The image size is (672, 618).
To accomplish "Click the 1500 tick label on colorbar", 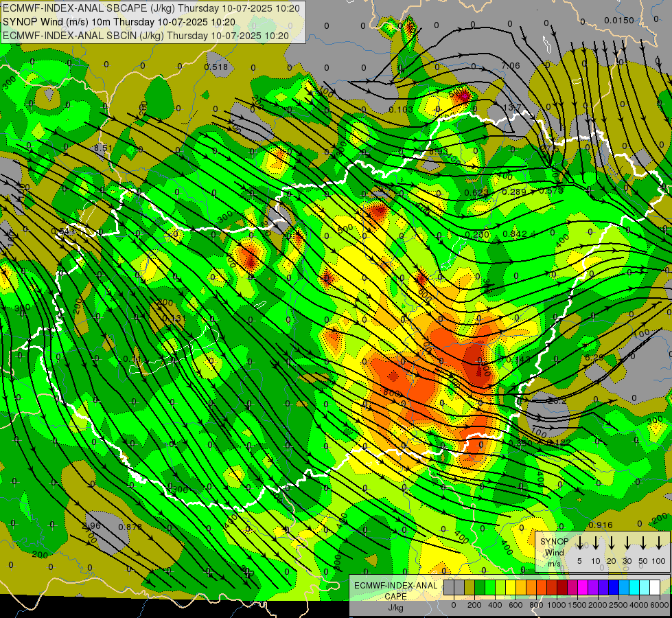I will 577,605.
